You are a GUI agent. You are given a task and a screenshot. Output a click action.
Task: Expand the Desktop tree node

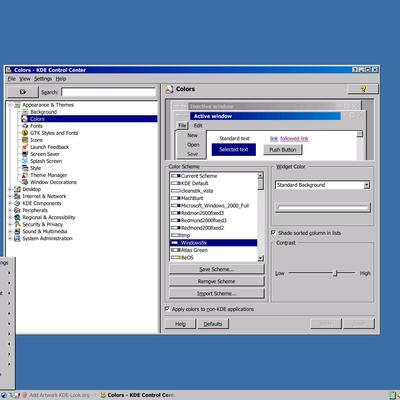(x=10, y=189)
